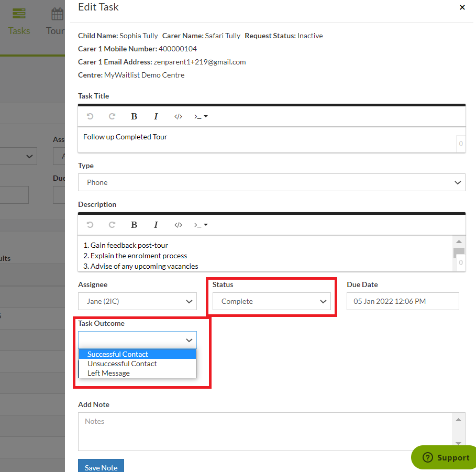Toggle Italic in Task Title toolbar

(156, 116)
